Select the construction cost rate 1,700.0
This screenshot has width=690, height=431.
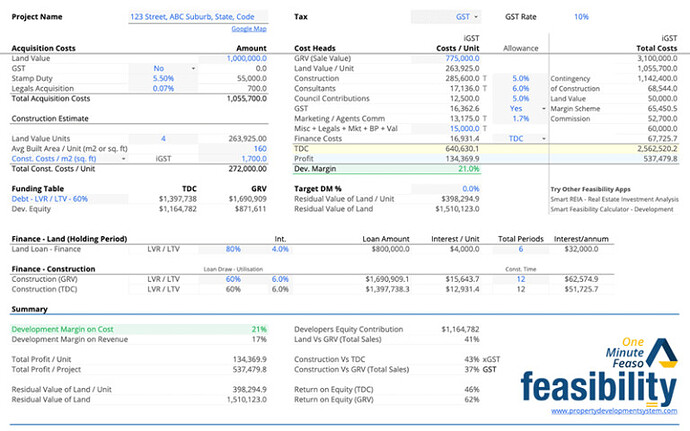tap(233, 158)
